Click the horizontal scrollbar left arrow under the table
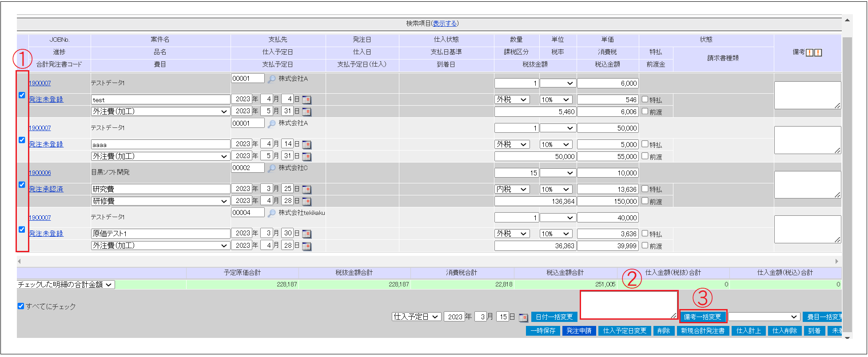The width and height of the screenshot is (868, 357). [x=19, y=262]
